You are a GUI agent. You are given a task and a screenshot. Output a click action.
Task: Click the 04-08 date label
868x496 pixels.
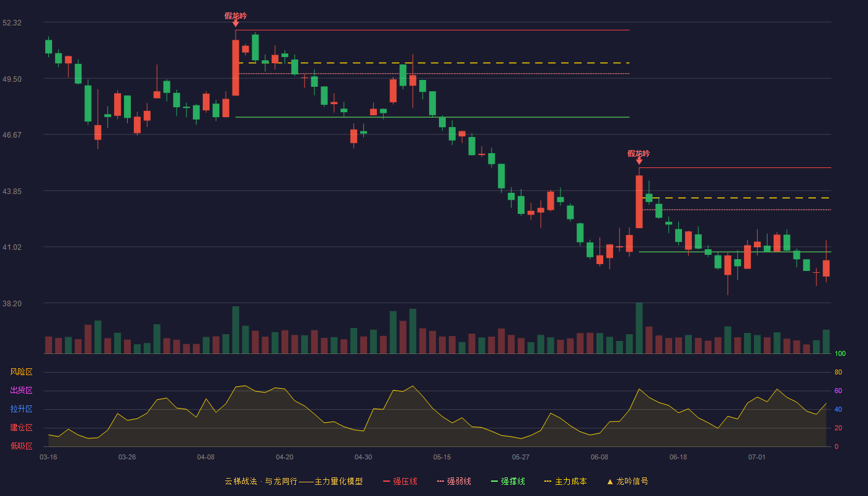tap(206, 457)
